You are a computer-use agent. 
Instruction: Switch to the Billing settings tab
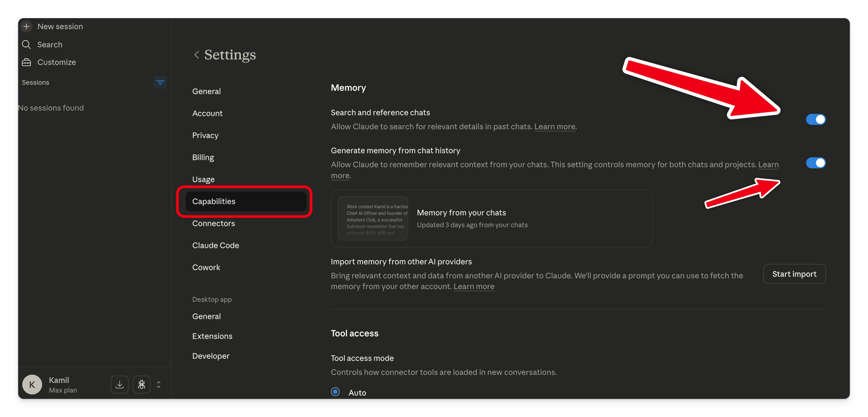(x=203, y=157)
